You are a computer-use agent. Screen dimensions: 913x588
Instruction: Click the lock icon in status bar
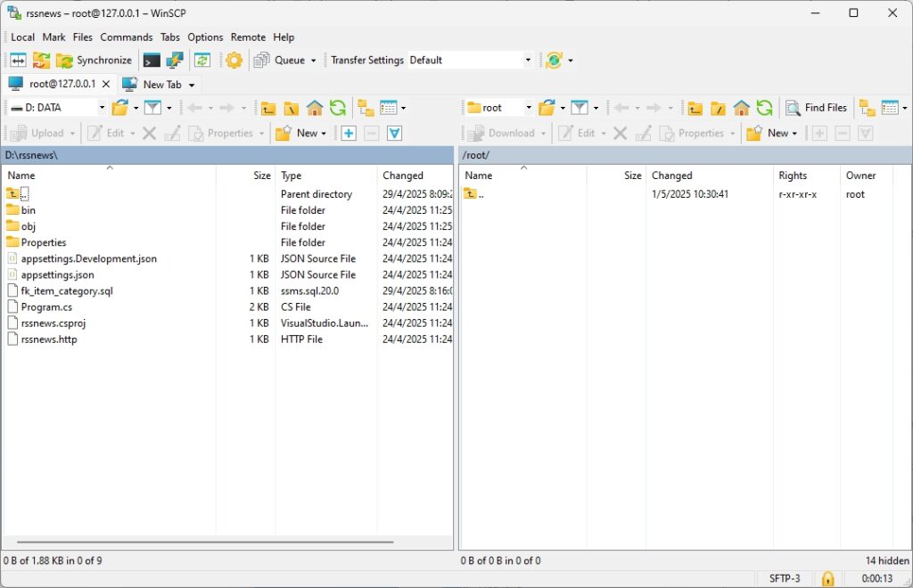(827, 579)
